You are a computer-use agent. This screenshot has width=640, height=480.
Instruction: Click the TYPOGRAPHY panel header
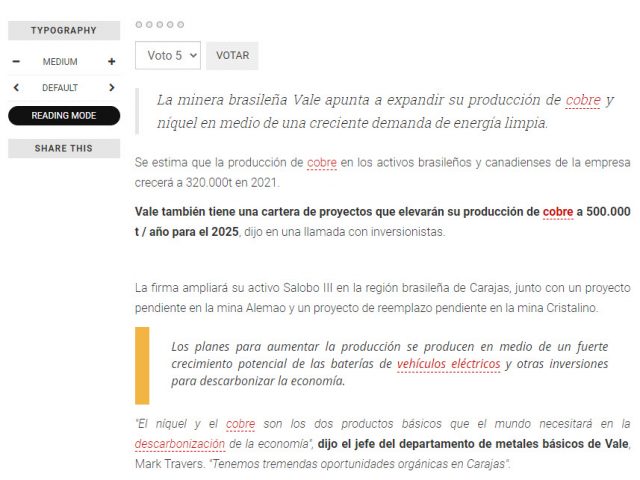click(64, 31)
